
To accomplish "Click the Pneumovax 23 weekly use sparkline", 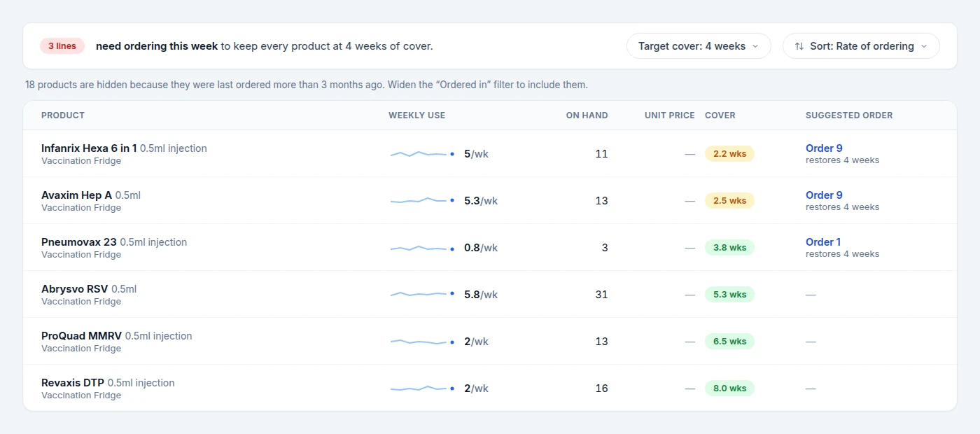I will (422, 248).
